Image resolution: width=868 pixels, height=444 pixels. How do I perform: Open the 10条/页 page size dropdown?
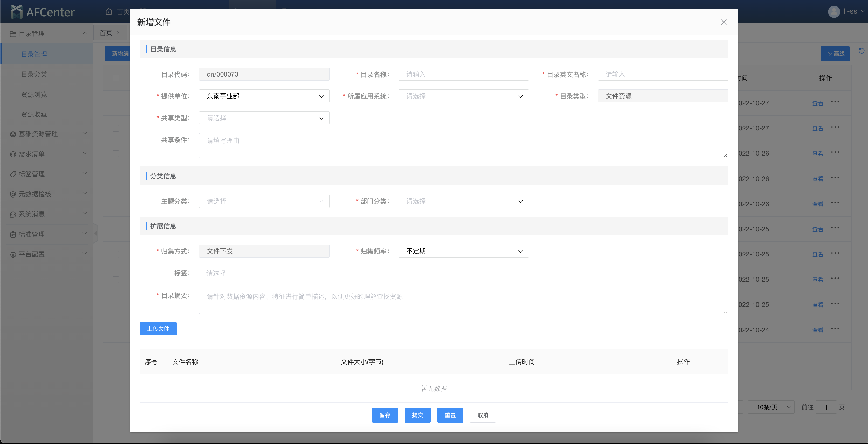[x=771, y=407]
